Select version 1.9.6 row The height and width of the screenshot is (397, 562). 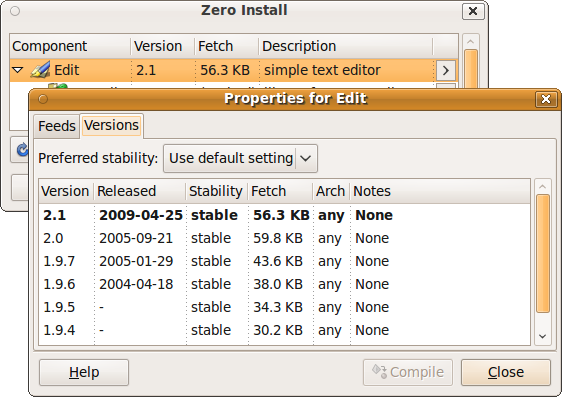pyautogui.click(x=284, y=284)
